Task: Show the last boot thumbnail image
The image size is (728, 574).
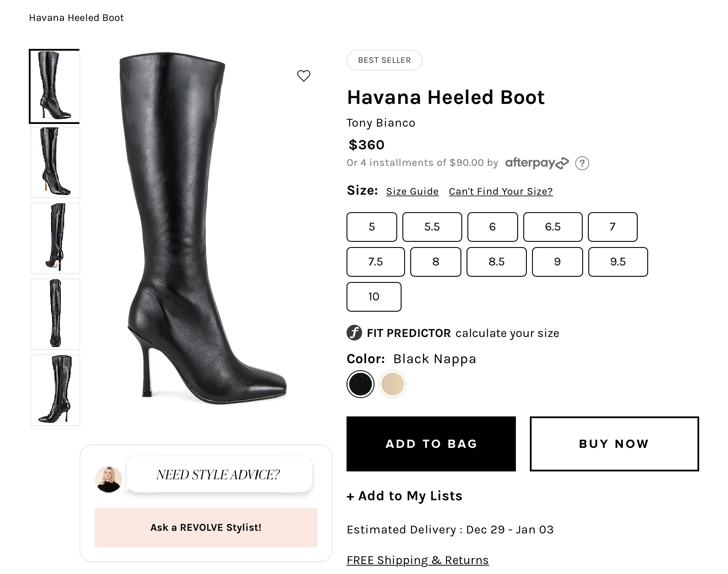Action: tap(55, 390)
